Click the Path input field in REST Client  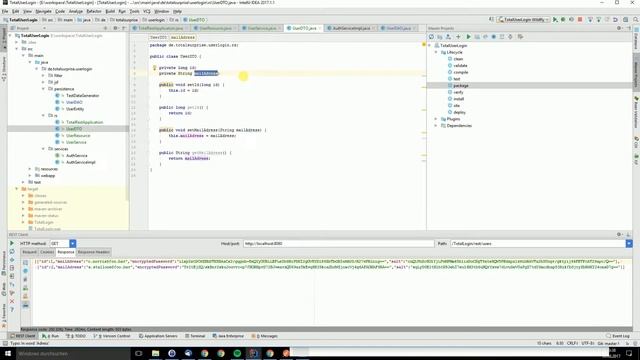538,244
